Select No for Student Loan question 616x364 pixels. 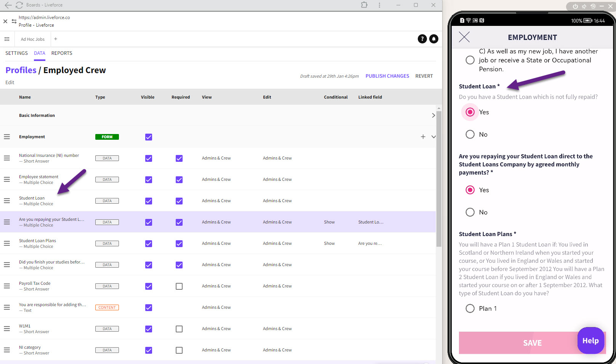pyautogui.click(x=470, y=134)
